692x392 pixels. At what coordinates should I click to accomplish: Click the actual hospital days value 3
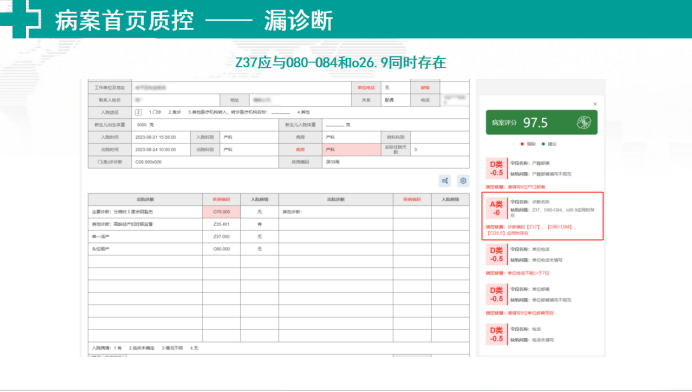416,150
